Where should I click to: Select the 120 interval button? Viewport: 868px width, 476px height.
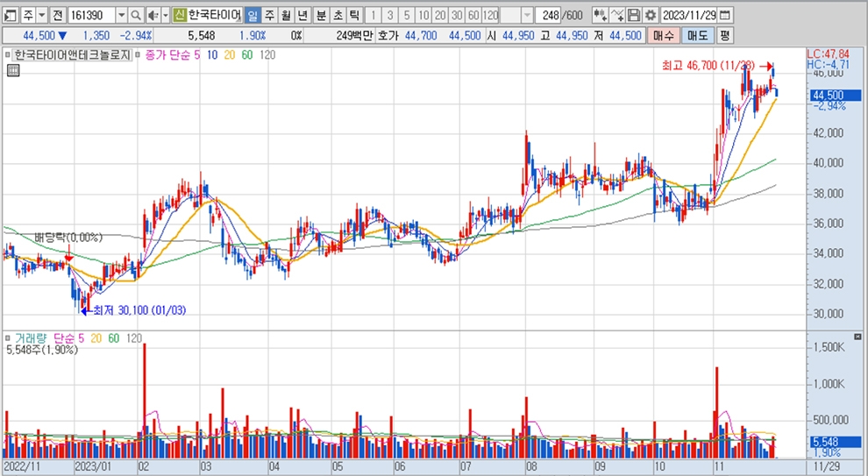490,15
